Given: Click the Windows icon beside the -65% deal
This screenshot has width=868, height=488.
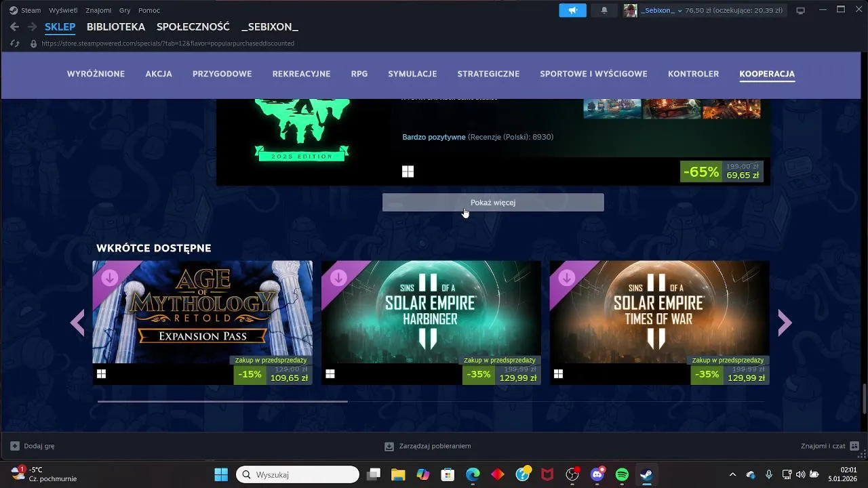Looking at the screenshot, I should click(x=408, y=171).
